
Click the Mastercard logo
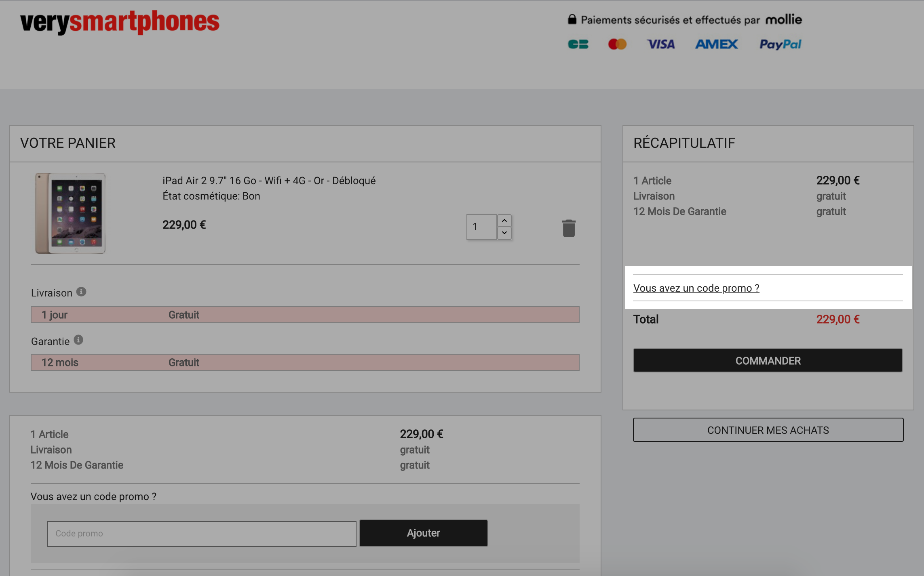pos(617,44)
